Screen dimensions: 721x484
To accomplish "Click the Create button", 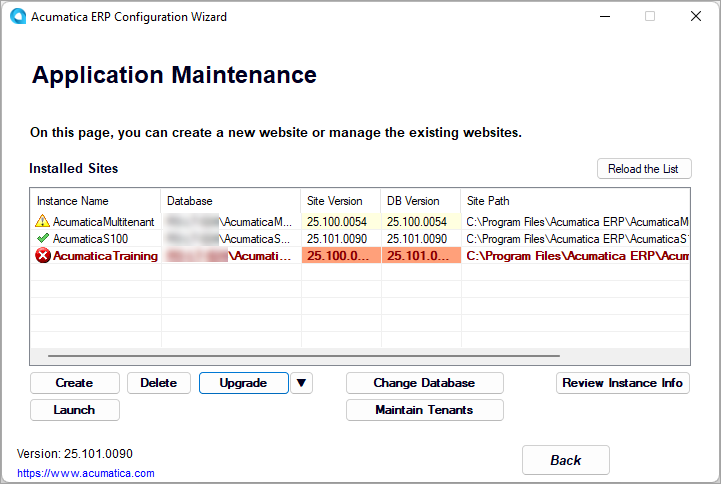I will pos(74,383).
